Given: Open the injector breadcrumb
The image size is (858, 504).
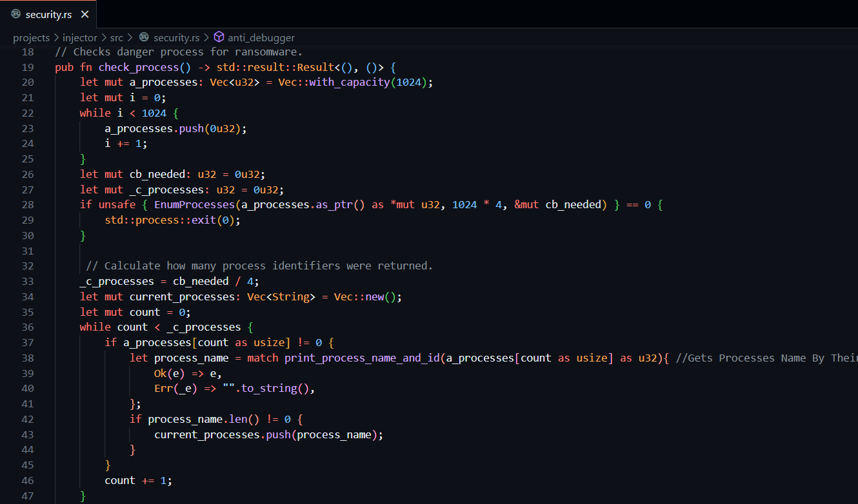Looking at the screenshot, I should [x=80, y=38].
